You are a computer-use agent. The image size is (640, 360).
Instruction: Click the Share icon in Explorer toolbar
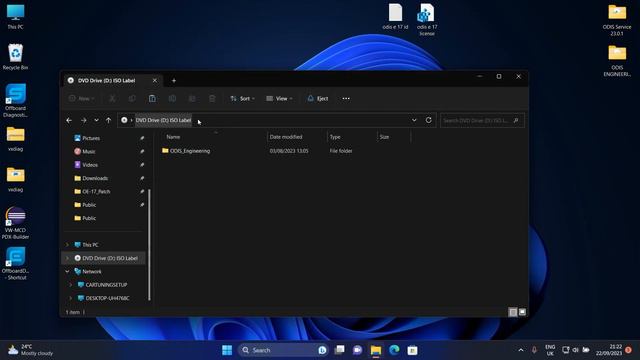pyautogui.click(x=192, y=98)
